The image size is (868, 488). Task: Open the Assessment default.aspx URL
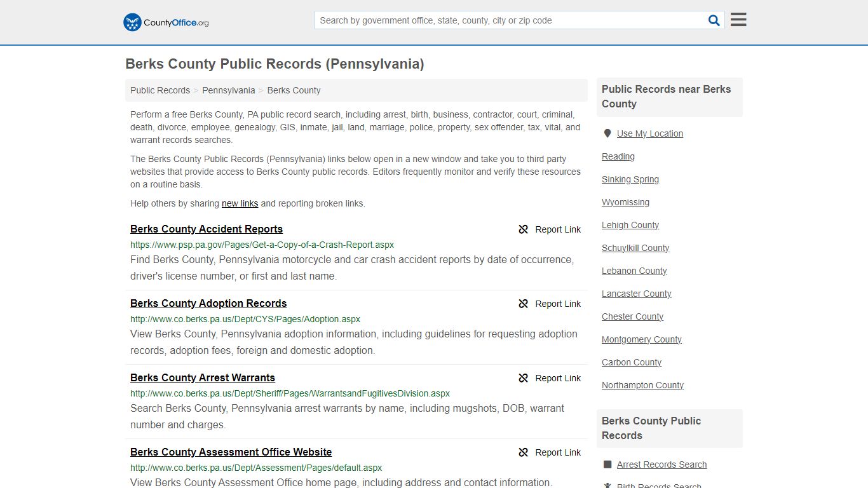[256, 468]
